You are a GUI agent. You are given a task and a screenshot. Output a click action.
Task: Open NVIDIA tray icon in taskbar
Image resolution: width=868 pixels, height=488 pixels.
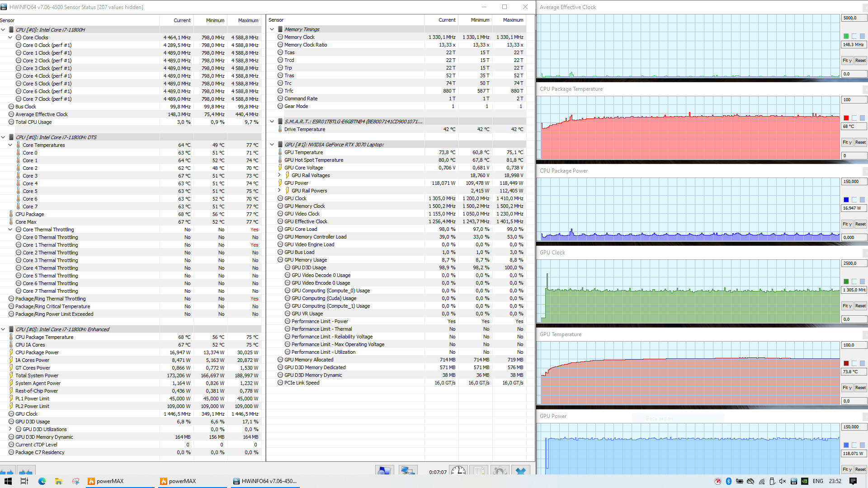[805, 481]
